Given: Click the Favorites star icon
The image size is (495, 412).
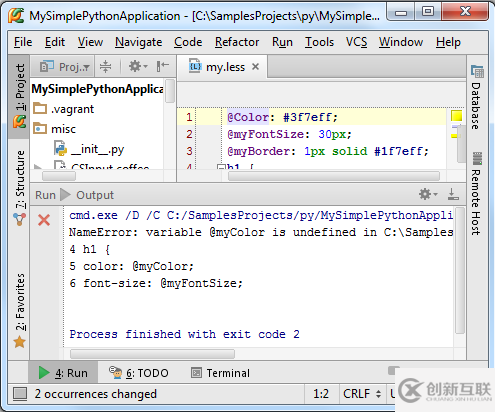Looking at the screenshot, I should click(19, 342).
